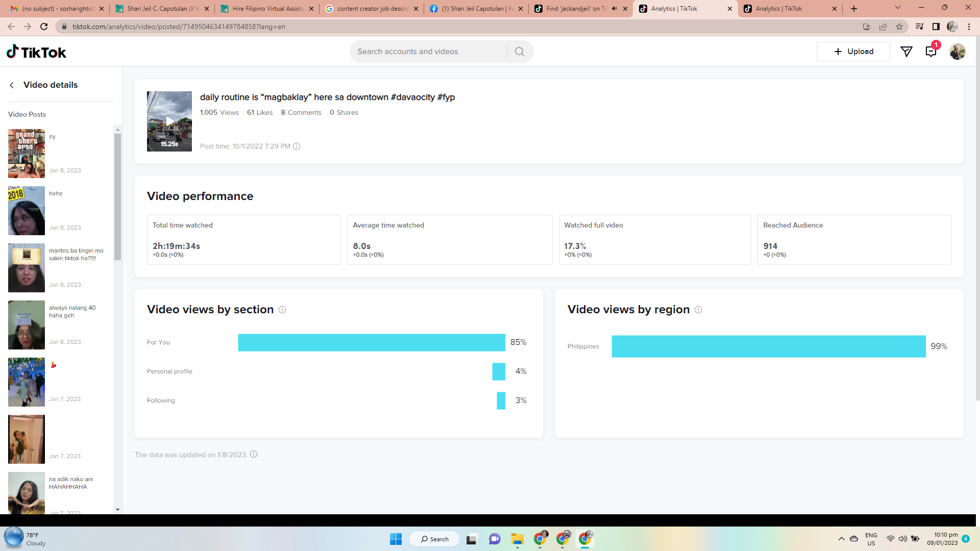Image resolution: width=980 pixels, height=551 pixels.
Task: Open the inbox notifications icon
Action: point(930,52)
